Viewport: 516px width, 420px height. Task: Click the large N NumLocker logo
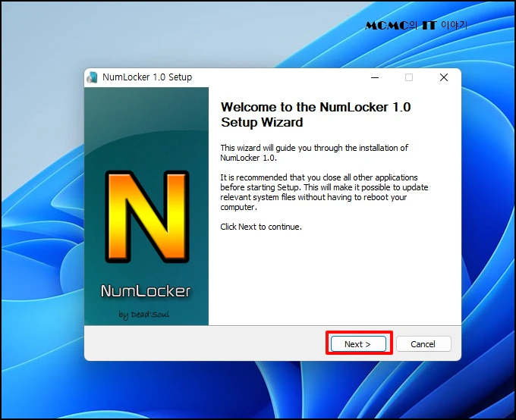point(146,217)
